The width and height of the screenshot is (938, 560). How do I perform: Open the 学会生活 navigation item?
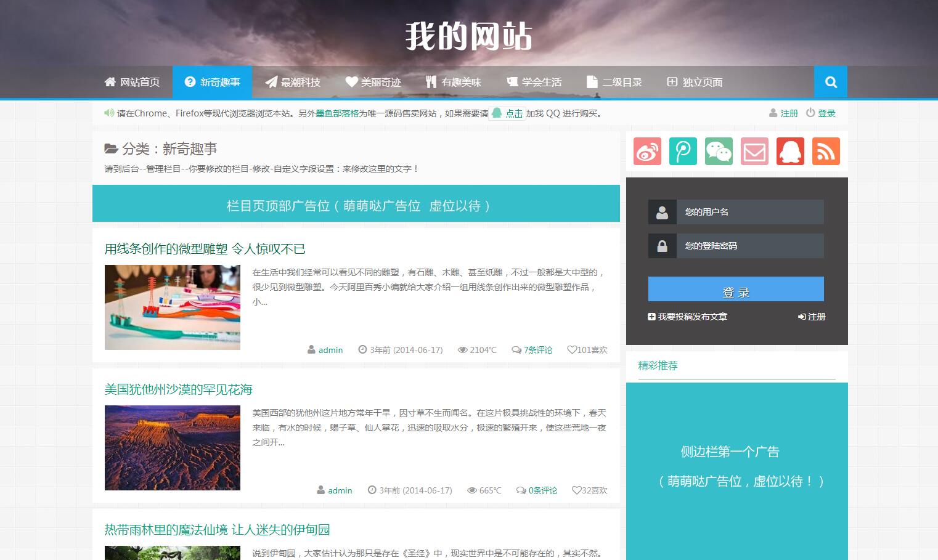click(x=534, y=82)
